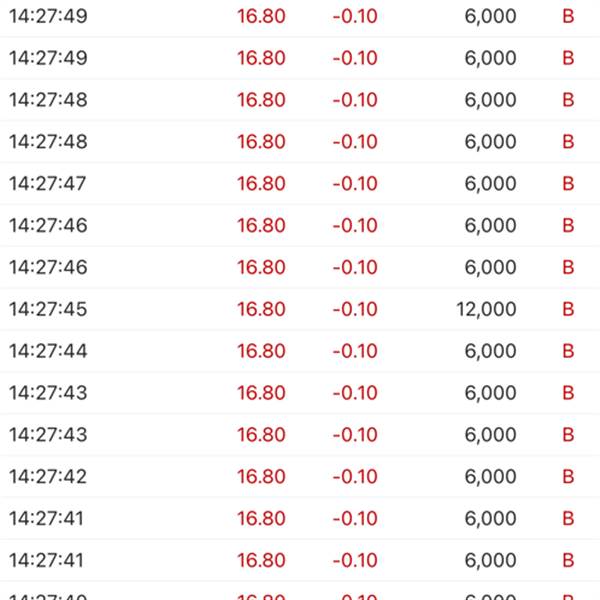
Task: Open the 14:27:45 trade row timestamp
Action: (48, 309)
